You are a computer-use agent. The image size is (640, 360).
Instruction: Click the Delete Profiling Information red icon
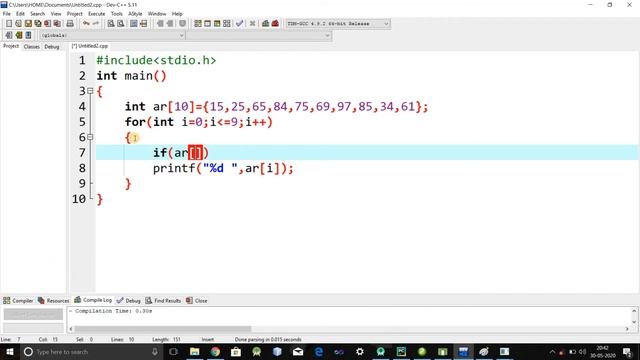click(x=275, y=24)
